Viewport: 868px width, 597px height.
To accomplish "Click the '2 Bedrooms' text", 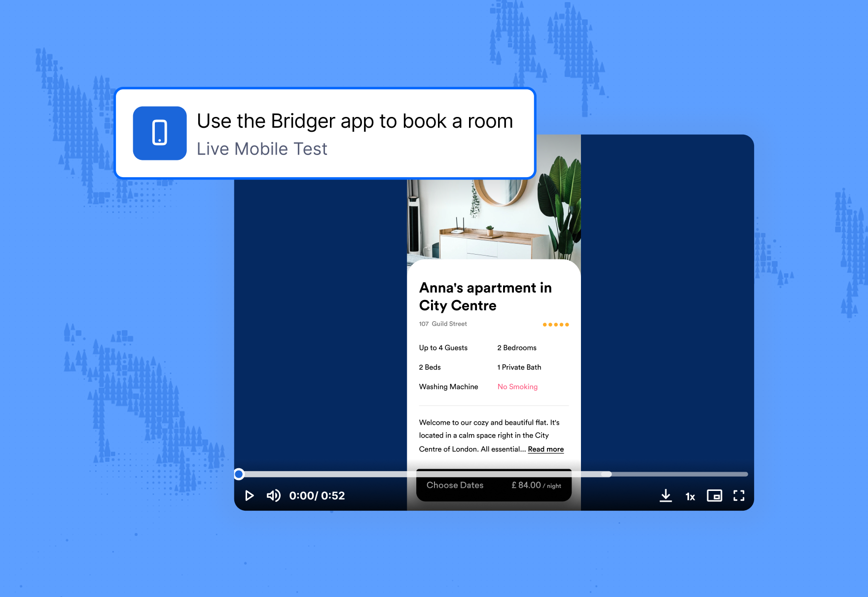I will click(517, 348).
